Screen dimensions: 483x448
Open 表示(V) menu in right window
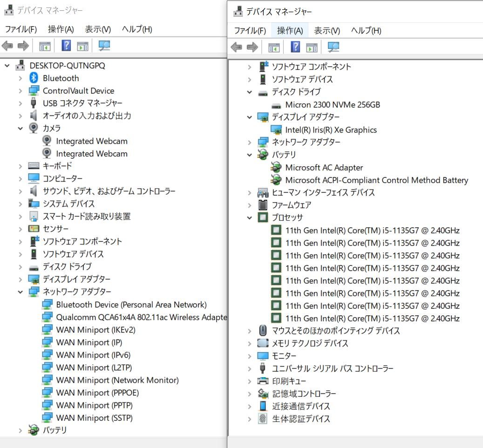coord(327,30)
